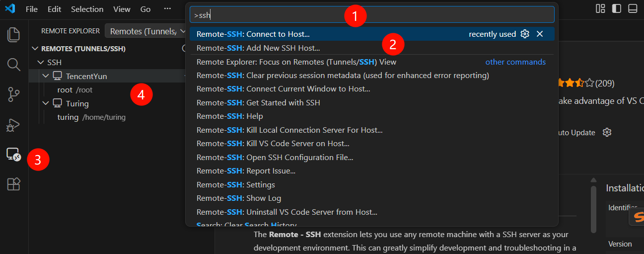Run Remote-SSH: Get Started with SSH
This screenshot has height=254, width=644.
click(x=372, y=103)
